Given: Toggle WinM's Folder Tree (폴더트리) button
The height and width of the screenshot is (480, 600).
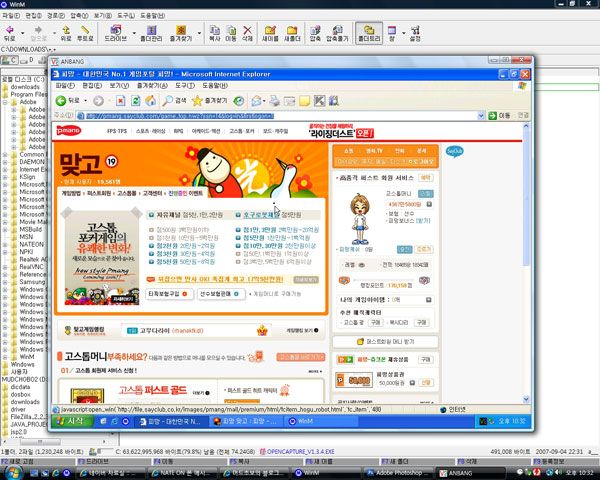Looking at the screenshot, I should (369, 33).
